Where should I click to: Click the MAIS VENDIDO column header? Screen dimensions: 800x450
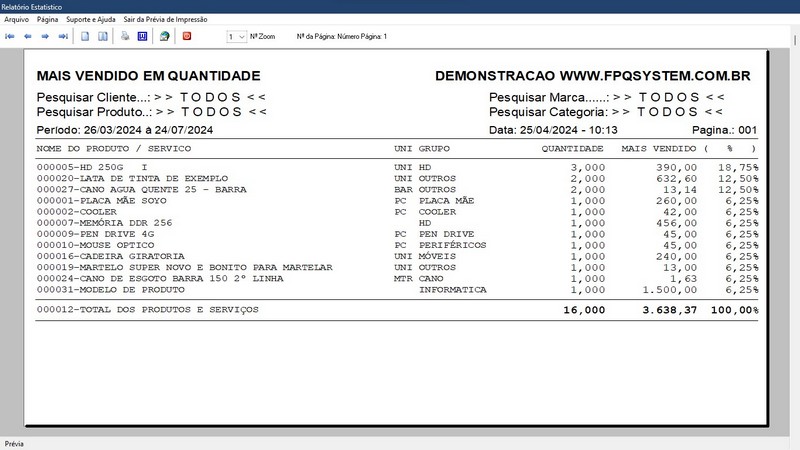[x=659, y=148]
